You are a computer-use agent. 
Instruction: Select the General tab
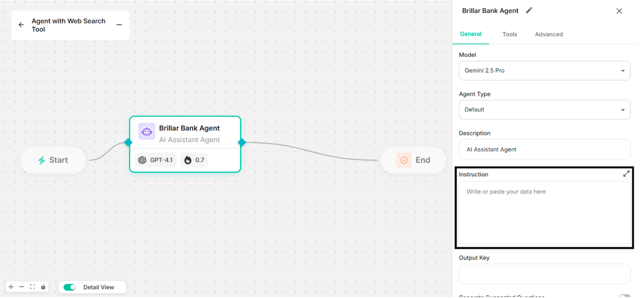click(471, 34)
